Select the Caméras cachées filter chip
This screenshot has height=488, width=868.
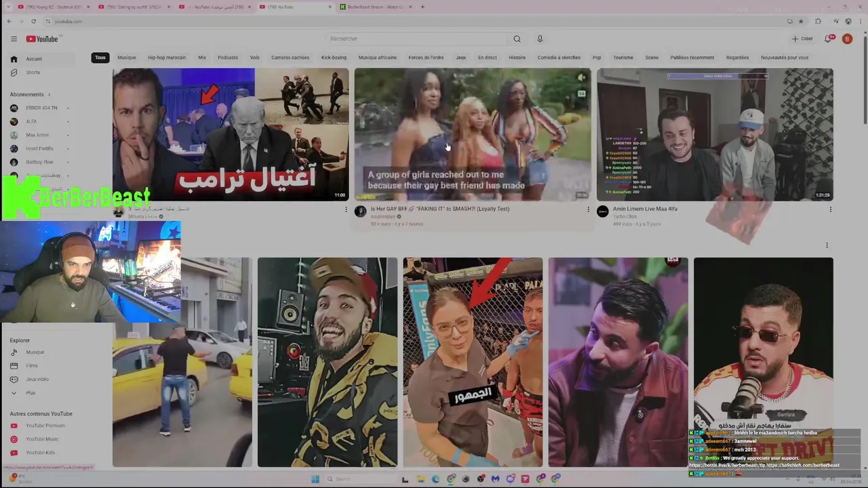[290, 58]
